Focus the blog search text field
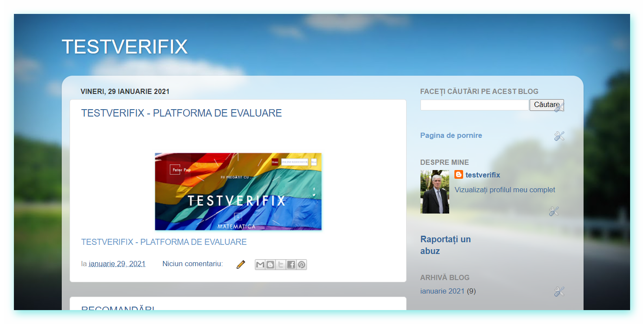Viewport: 644px width, 324px height. 474,105
